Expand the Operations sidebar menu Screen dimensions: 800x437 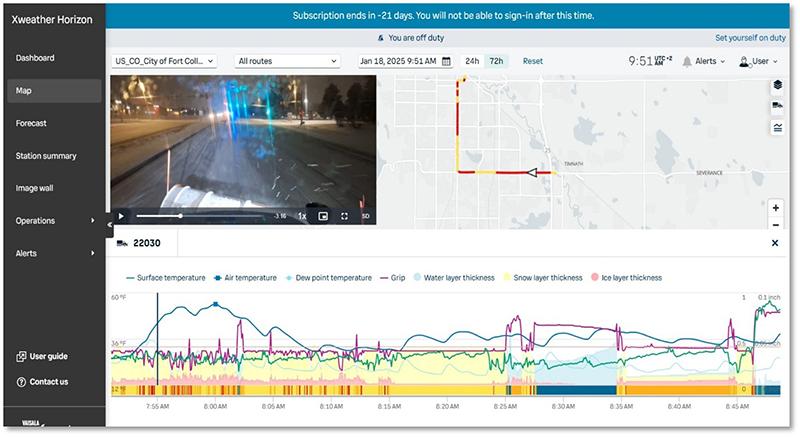pos(54,220)
